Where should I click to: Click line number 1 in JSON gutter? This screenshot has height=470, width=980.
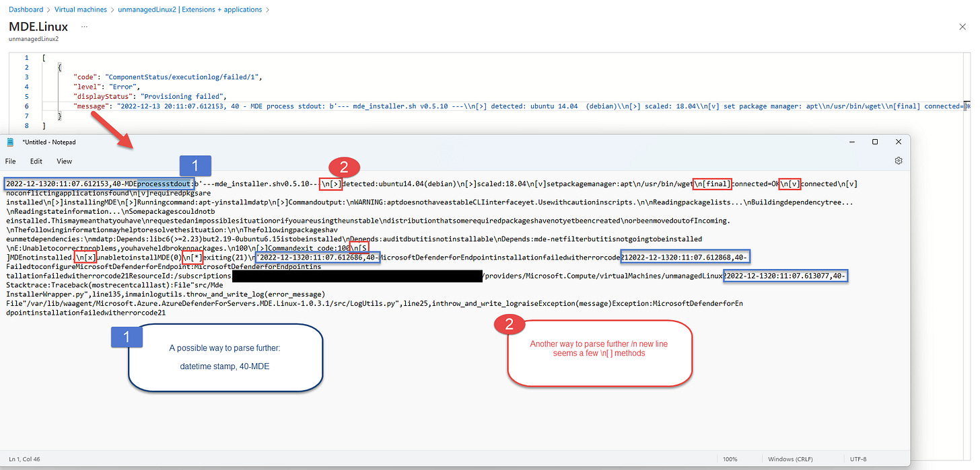click(x=27, y=58)
